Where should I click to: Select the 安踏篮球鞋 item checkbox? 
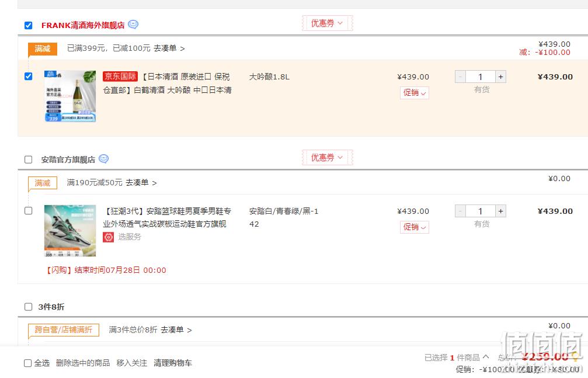(28, 210)
